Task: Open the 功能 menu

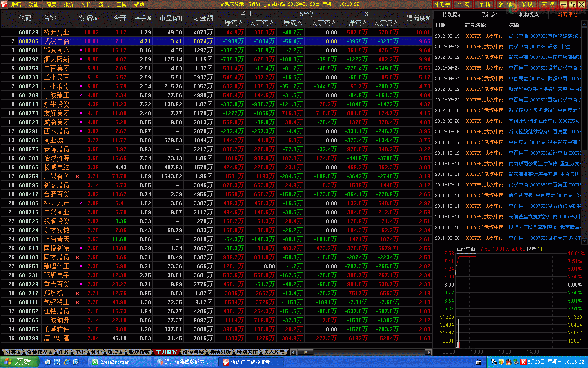Action: click(x=34, y=4)
